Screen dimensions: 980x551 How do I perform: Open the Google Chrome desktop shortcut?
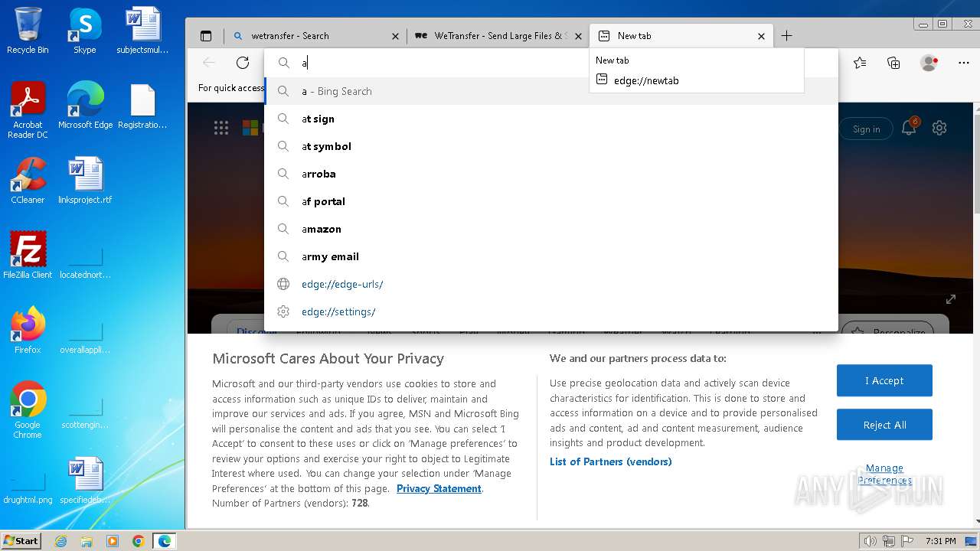click(x=28, y=409)
